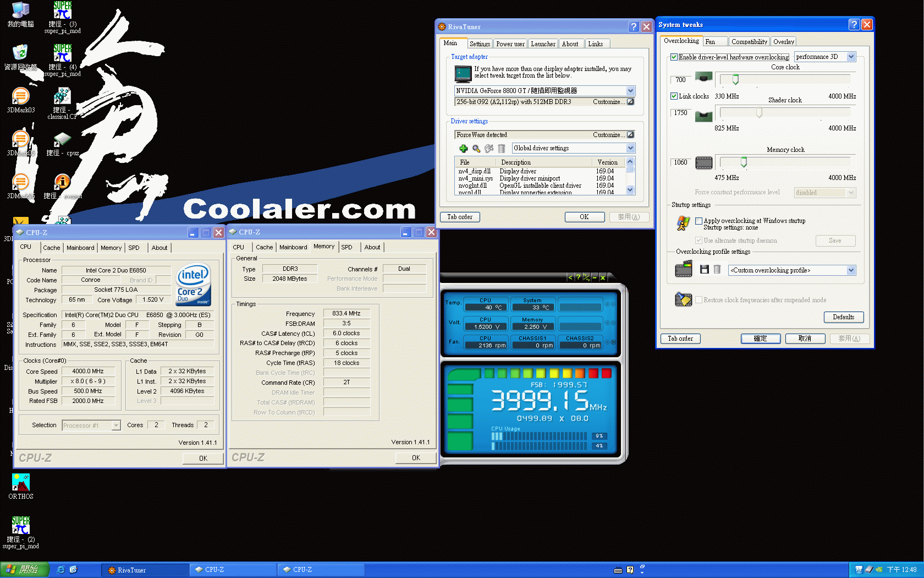Screen dimensions: 924x578
Task: Click the close X icon on monitoring gadget
Action: [602, 277]
